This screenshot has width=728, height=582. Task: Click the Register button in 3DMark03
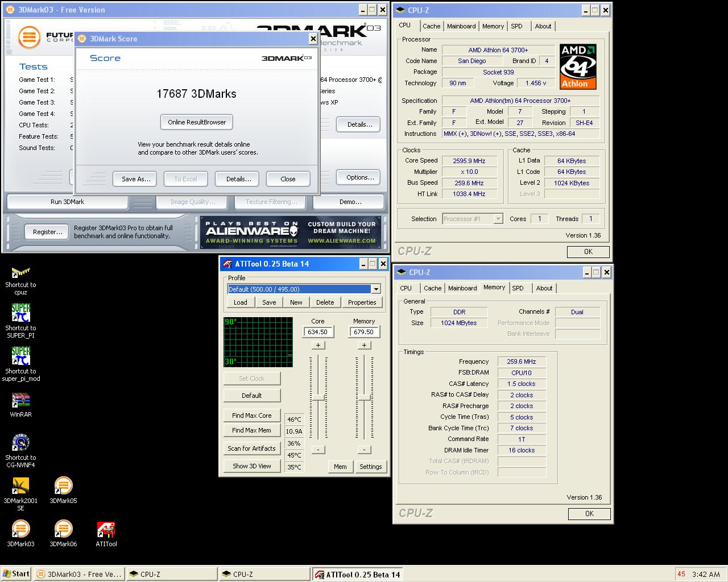pos(47,232)
